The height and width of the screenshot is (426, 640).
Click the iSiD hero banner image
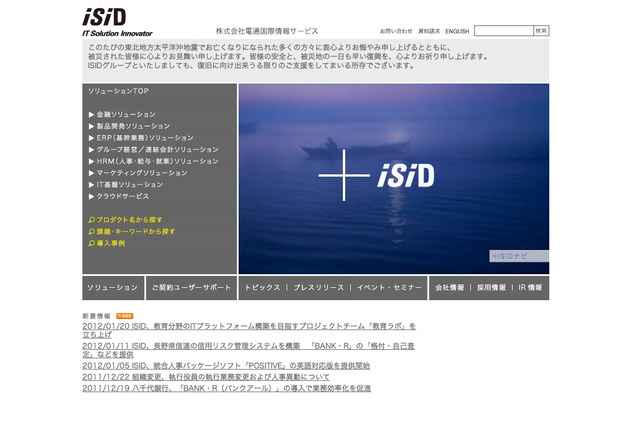pos(394,179)
